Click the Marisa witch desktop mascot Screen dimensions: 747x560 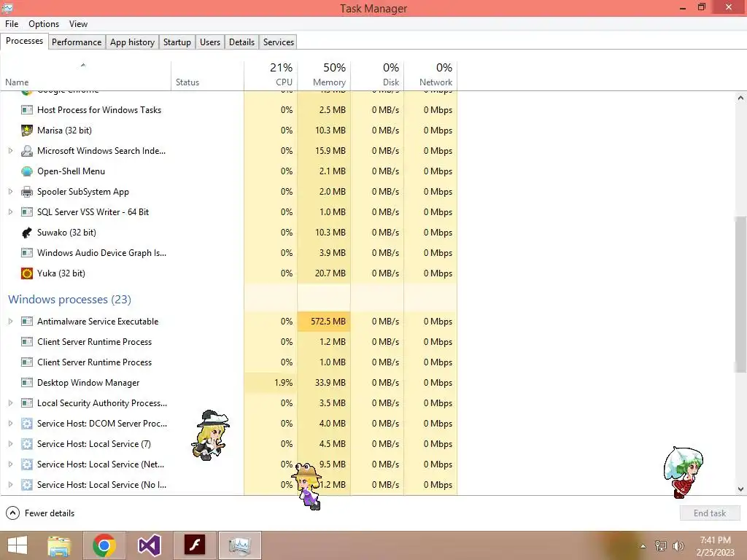coord(211,435)
